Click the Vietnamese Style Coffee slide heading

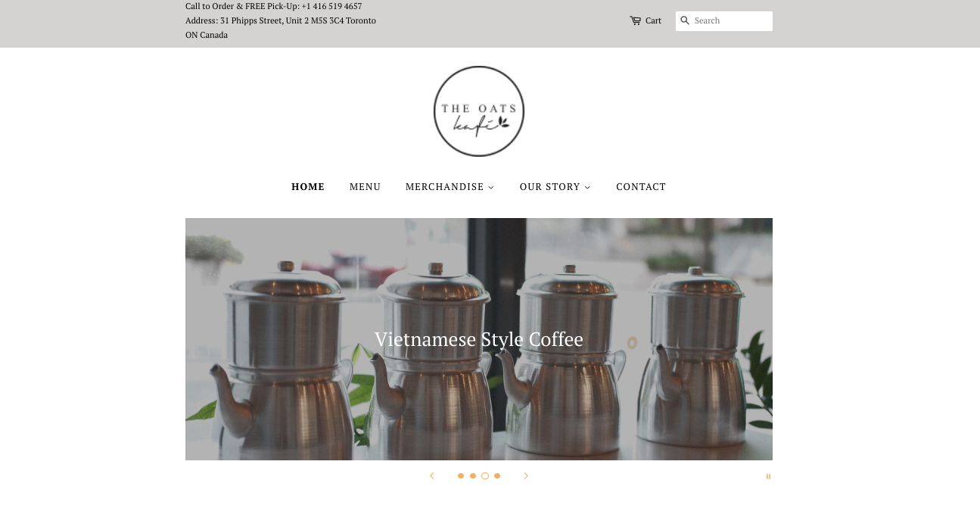click(x=479, y=339)
